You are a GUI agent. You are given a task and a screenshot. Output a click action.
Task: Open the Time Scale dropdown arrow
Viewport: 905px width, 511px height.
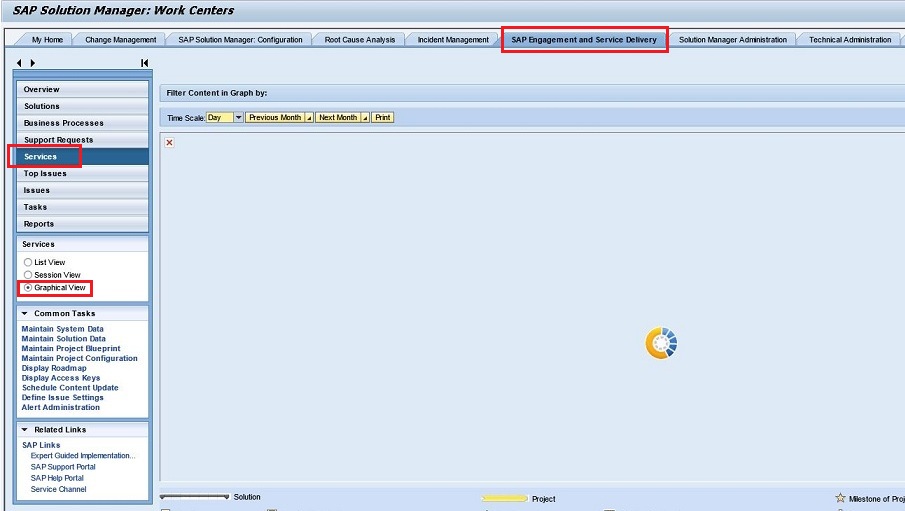pos(239,117)
